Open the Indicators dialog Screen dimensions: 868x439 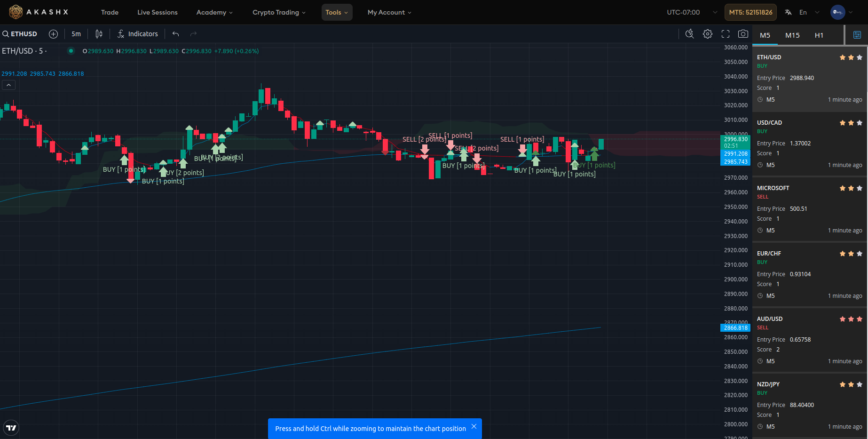138,34
